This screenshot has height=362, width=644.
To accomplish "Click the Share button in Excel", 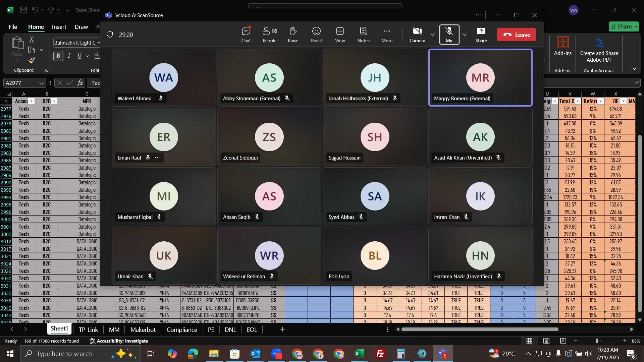I will coord(624,26).
